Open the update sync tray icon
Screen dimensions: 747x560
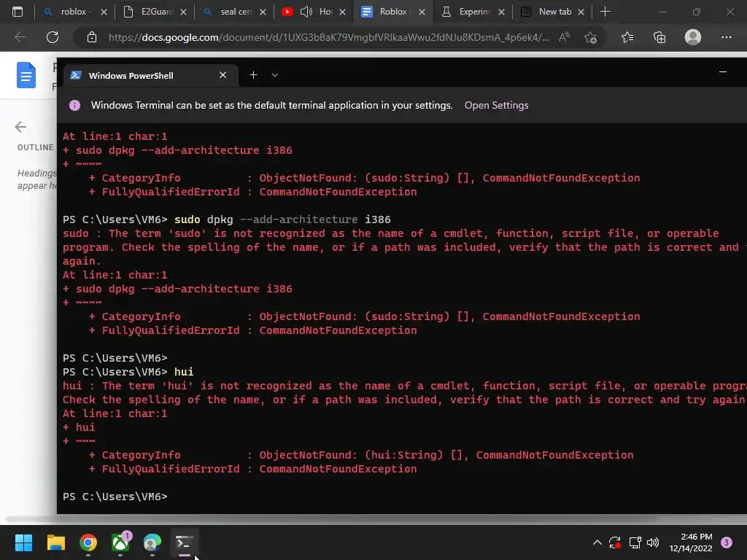coord(615,542)
